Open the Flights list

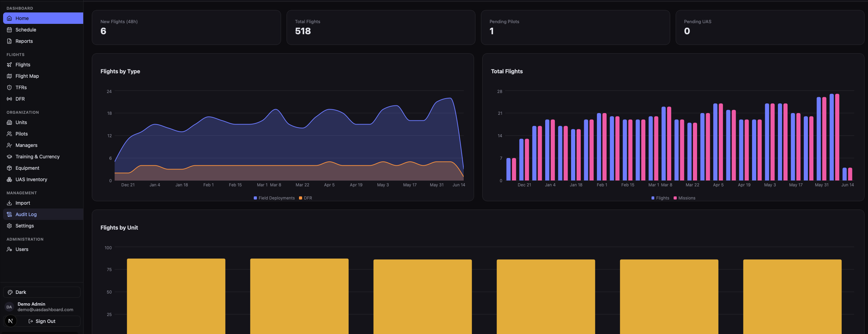[43, 65]
